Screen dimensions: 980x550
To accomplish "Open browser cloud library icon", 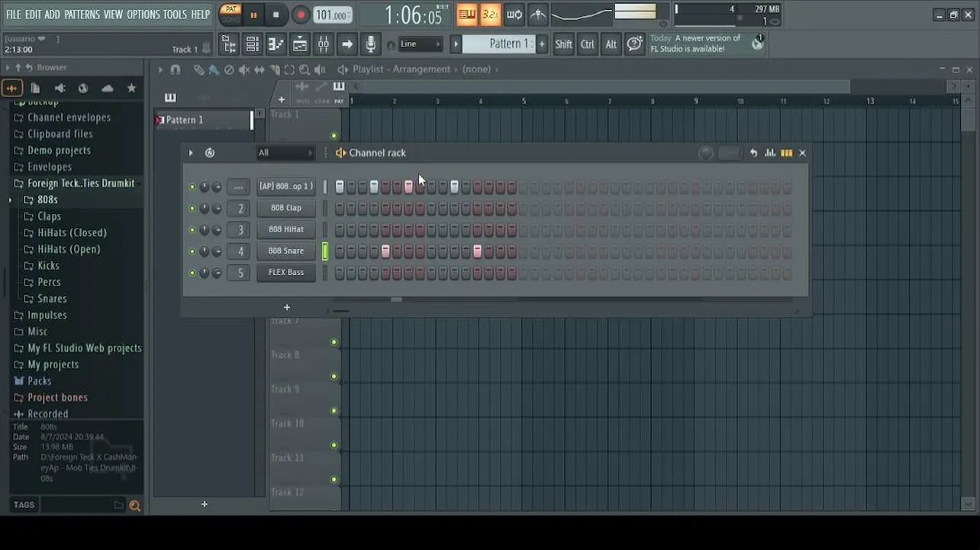I will (x=108, y=88).
